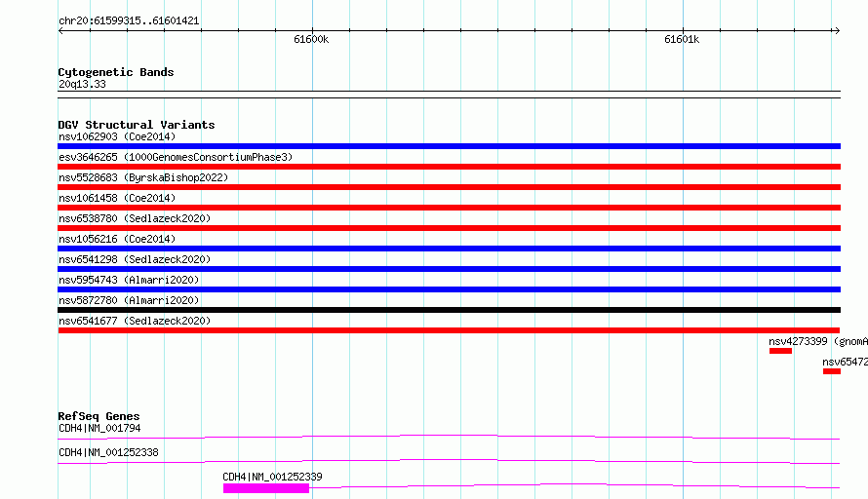868x499 pixels.
Task: Click the intron line under CDH4|NM_001252338
Action: tap(449, 461)
